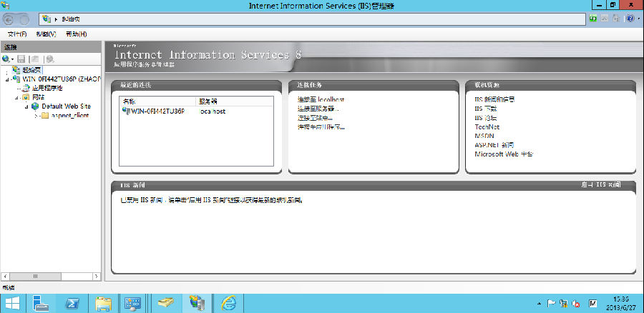Click the left arrow of the tree's horizontal scrollbar
Viewport: 644px width, 313px height.
point(4,276)
